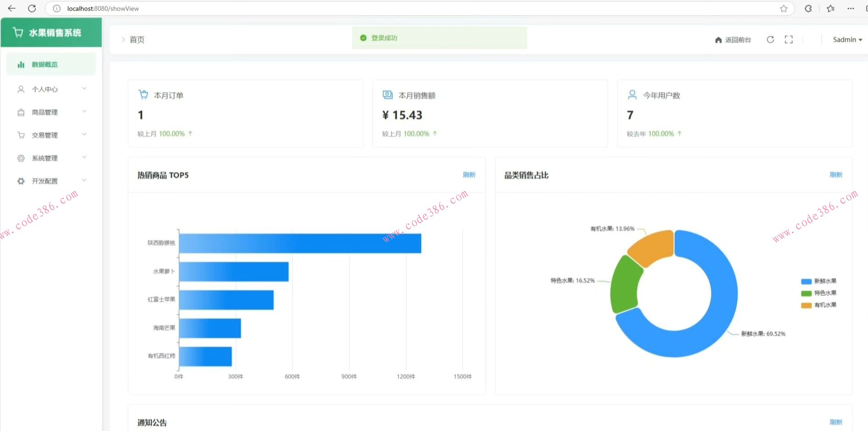Toggle fullscreen mode icon
This screenshot has height=431, width=868.
point(789,40)
